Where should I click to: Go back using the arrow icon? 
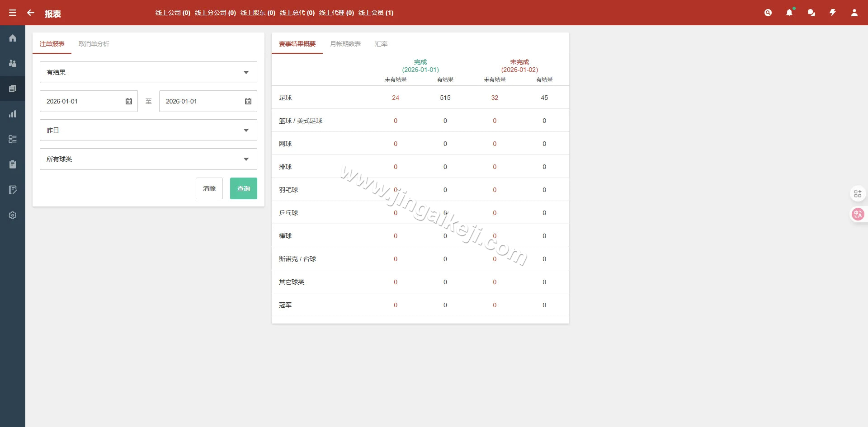coord(31,13)
